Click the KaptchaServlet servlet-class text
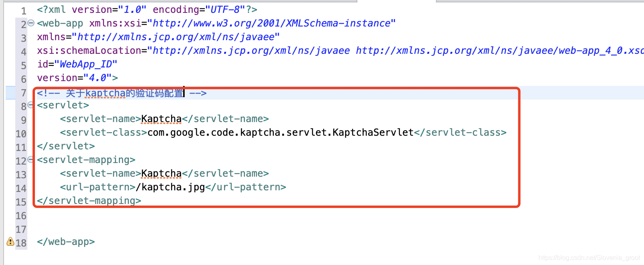Screen dimensions: 644x265 281,132
